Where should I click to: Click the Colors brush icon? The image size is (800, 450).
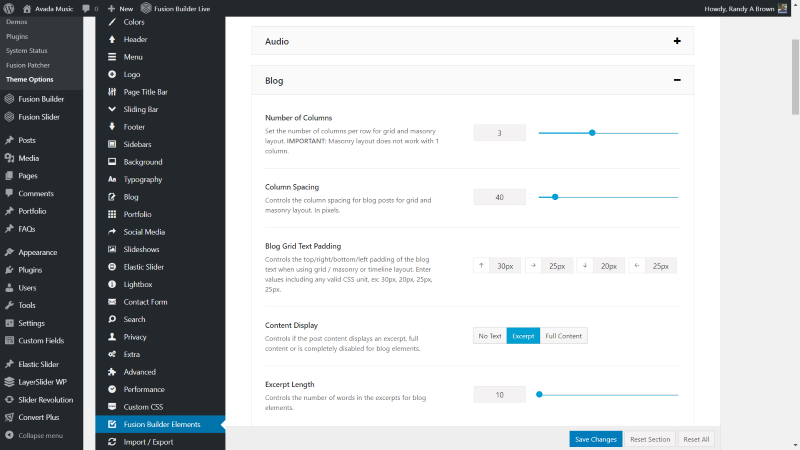(112, 22)
